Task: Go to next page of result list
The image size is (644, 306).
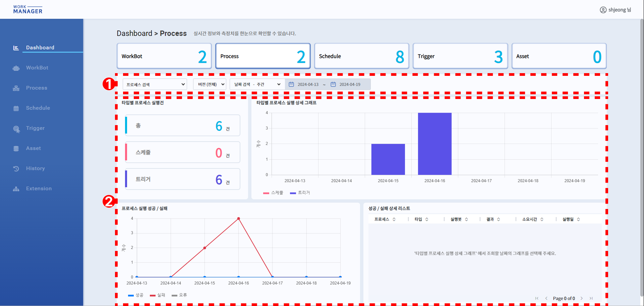Action: click(582, 298)
